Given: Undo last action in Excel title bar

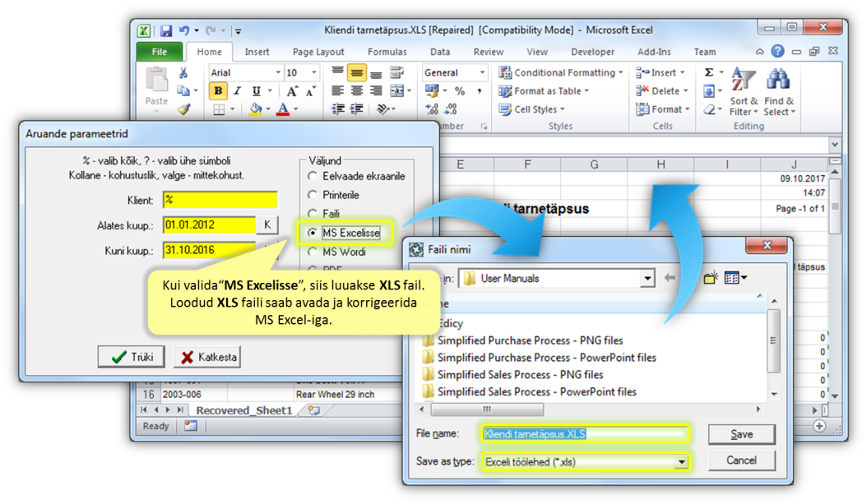Looking at the screenshot, I should (x=184, y=30).
